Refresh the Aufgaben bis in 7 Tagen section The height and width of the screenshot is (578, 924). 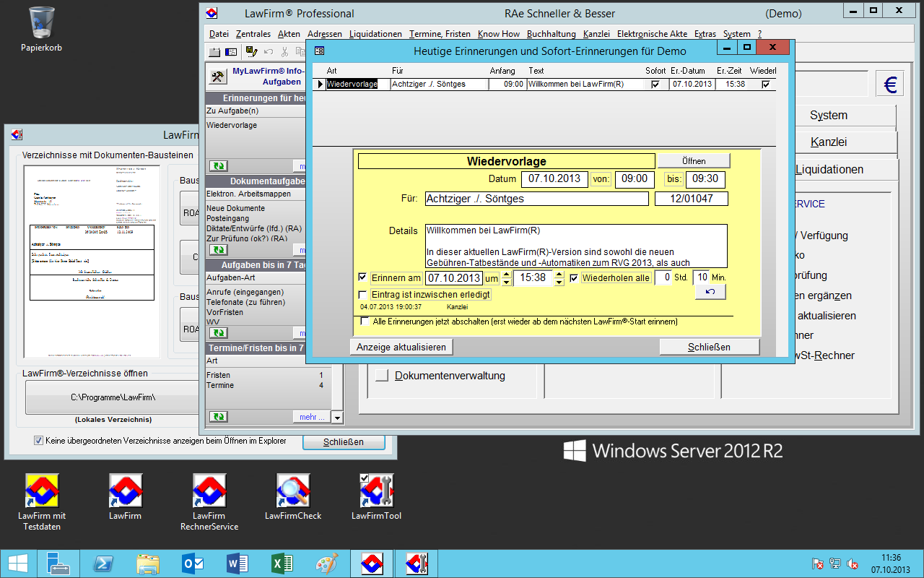pyautogui.click(x=218, y=333)
